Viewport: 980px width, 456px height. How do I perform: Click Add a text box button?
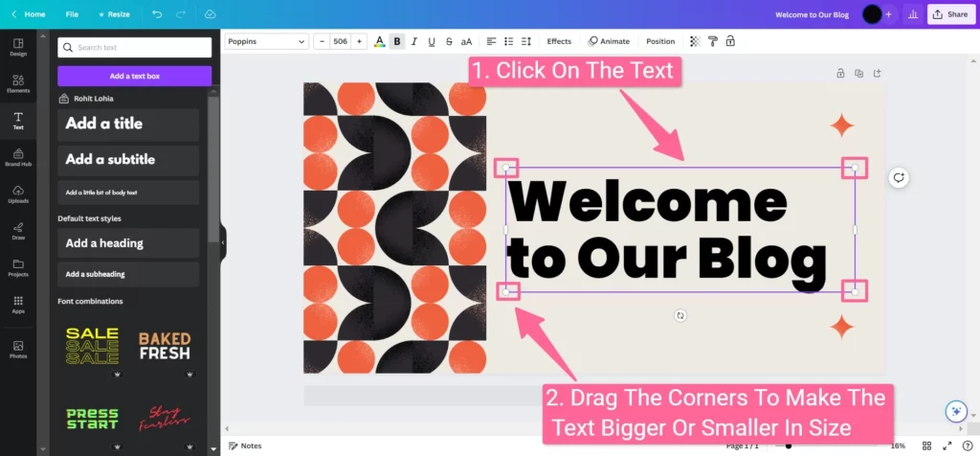[x=134, y=77]
